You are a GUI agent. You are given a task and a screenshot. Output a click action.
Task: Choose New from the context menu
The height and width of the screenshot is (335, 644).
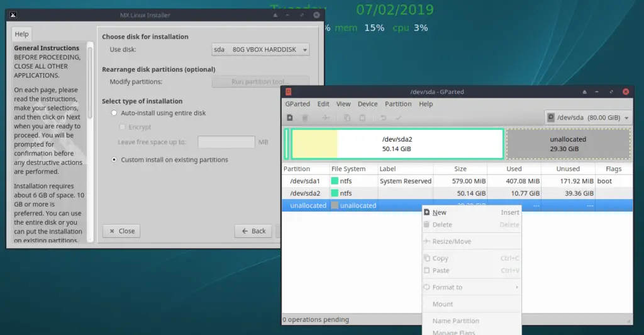[x=471, y=212]
